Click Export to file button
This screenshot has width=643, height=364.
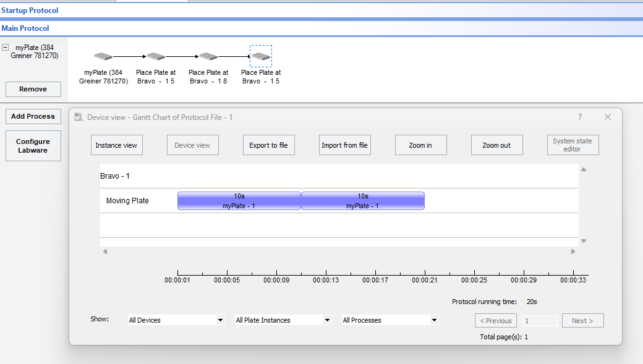(268, 145)
